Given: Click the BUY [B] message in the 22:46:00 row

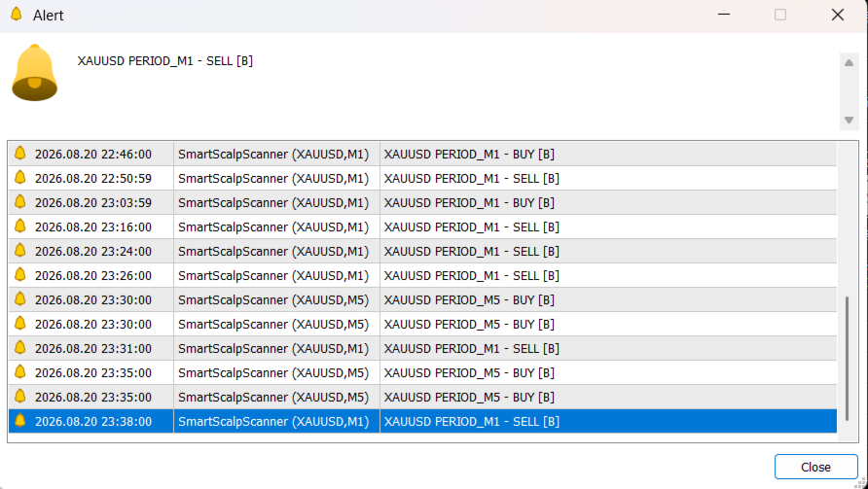Looking at the screenshot, I should coord(469,155).
